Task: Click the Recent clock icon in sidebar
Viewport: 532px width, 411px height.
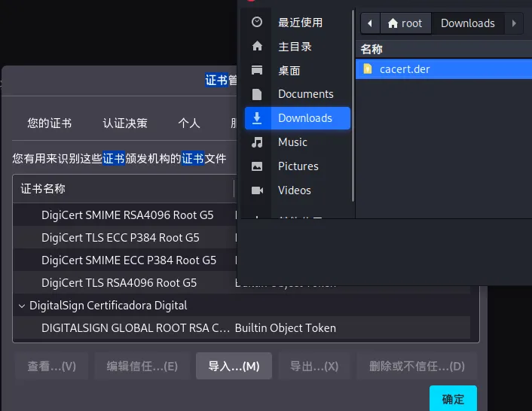Action: click(x=257, y=22)
